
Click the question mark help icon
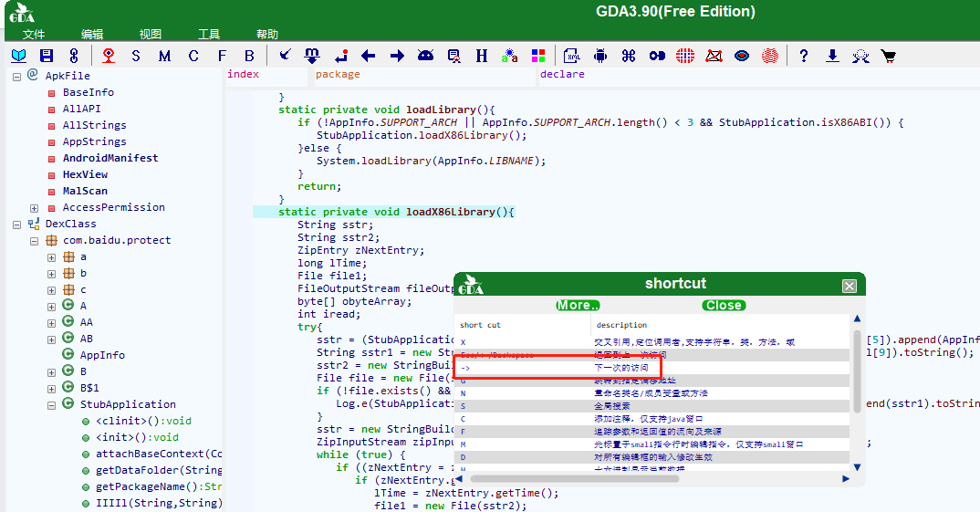click(804, 56)
